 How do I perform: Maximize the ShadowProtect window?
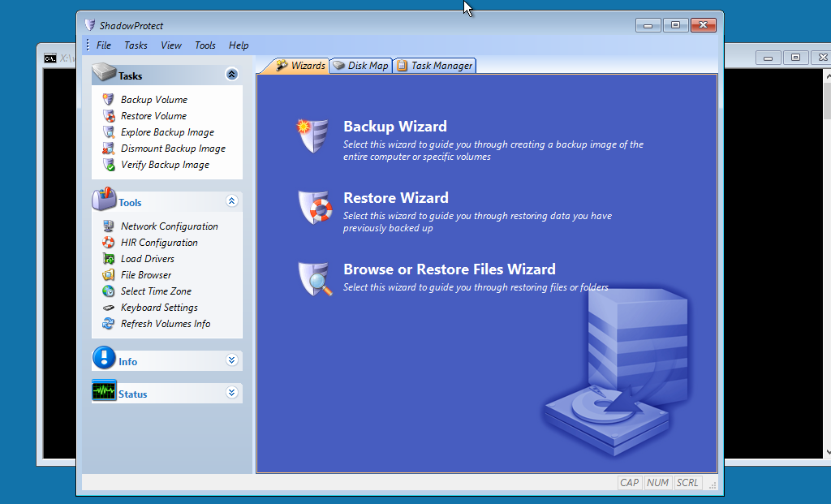tap(675, 25)
